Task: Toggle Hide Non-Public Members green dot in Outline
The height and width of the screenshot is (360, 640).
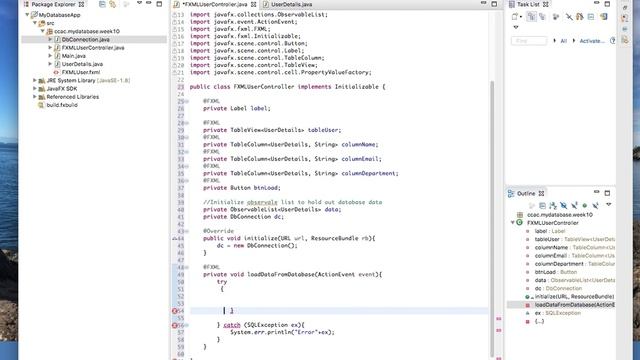Action: (x=584, y=206)
